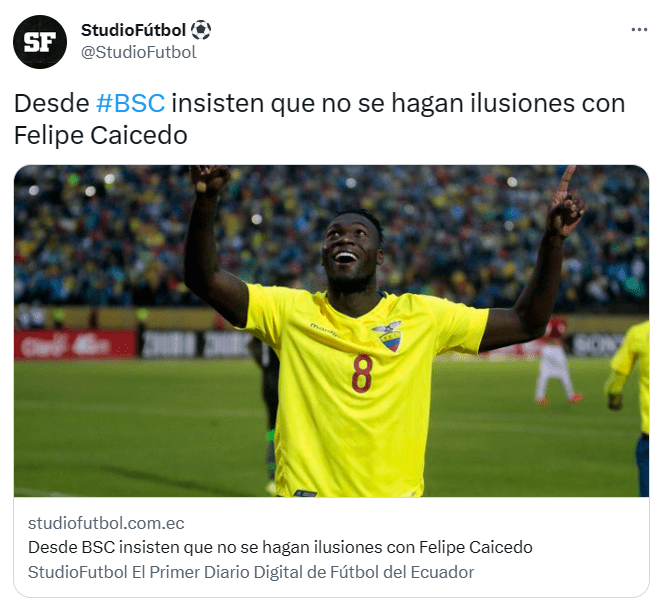
Task: Click the soccer ball emoji beside StudioFútbol
Action: (x=201, y=30)
